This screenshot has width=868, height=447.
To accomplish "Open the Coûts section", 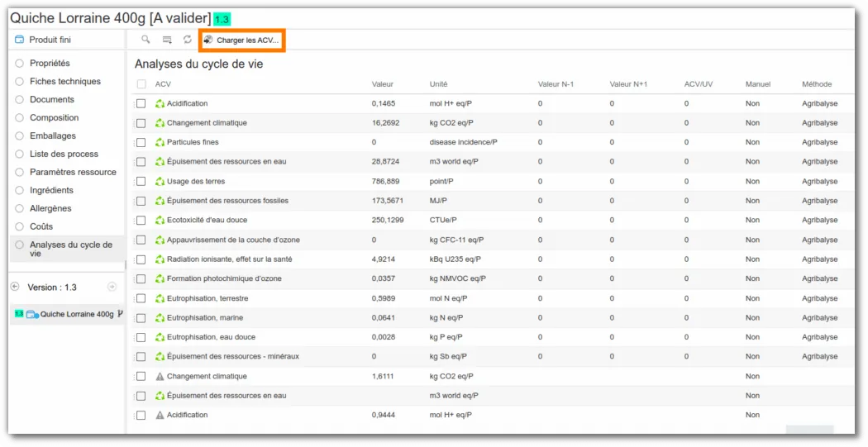I will 41,226.
